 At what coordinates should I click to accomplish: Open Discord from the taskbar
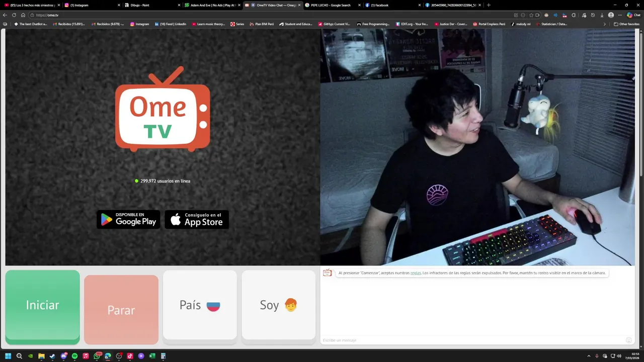(64, 356)
